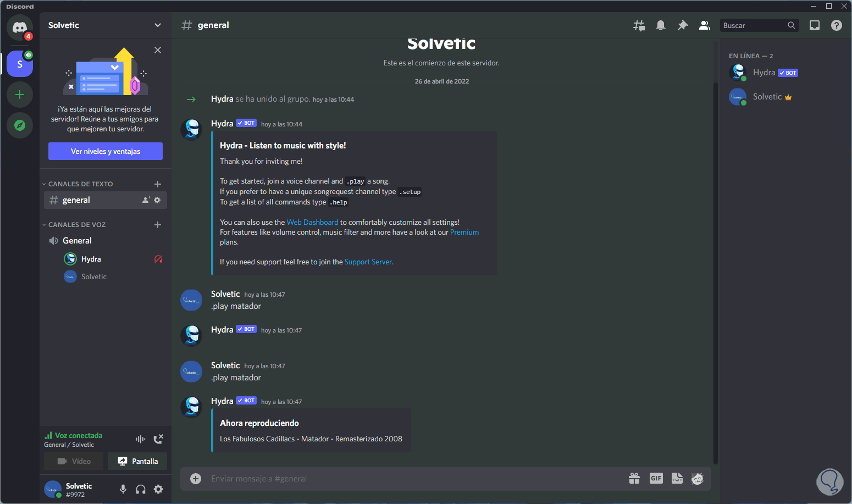Add a server with plus icon
The height and width of the screenshot is (504, 852).
pyautogui.click(x=20, y=95)
